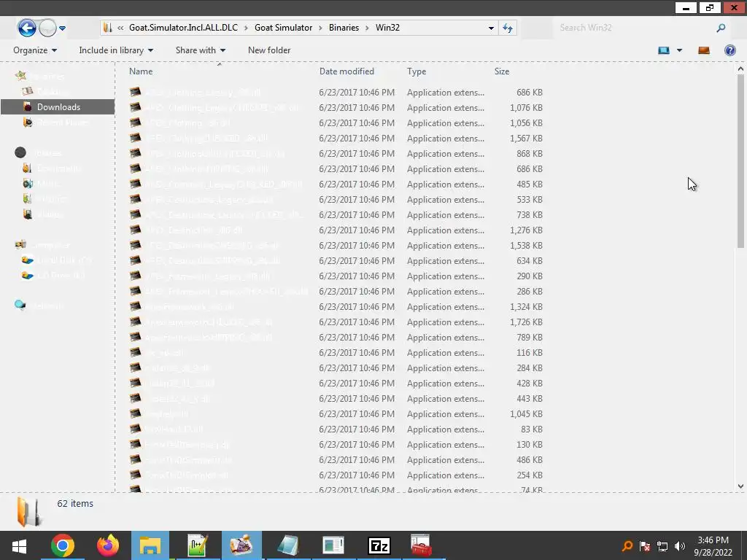Click the file icon of the 485 KB dll
747x560 pixels.
(x=135, y=184)
